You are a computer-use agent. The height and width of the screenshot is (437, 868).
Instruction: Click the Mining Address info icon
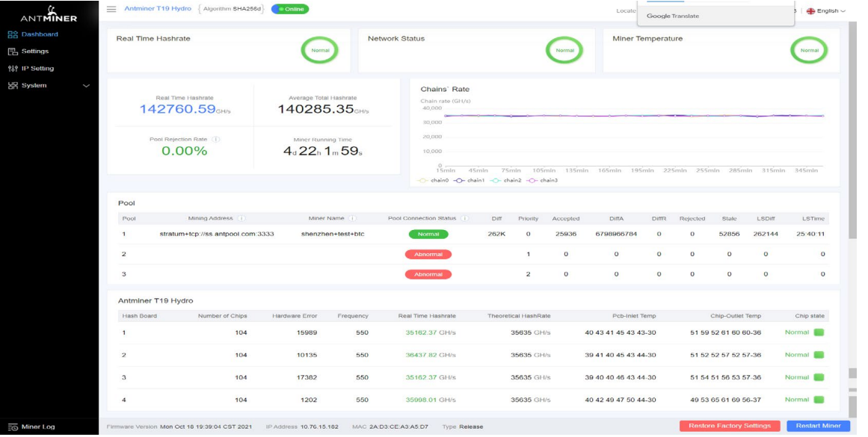pyautogui.click(x=241, y=218)
